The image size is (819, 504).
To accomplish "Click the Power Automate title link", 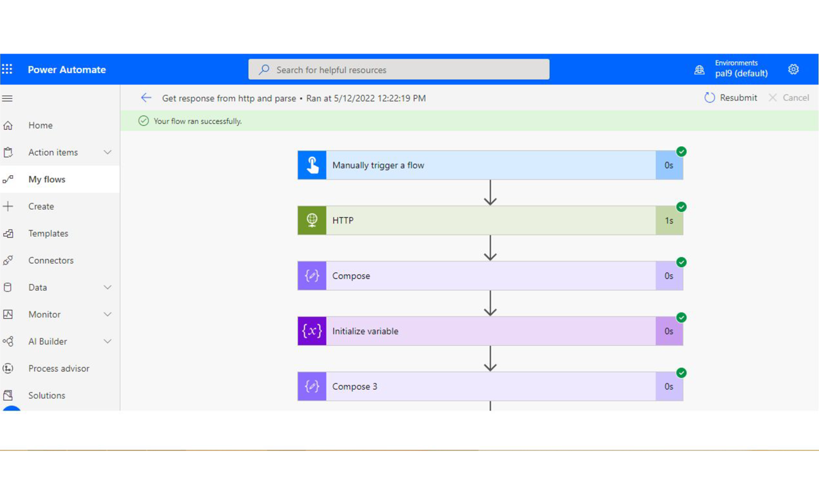I will click(67, 70).
